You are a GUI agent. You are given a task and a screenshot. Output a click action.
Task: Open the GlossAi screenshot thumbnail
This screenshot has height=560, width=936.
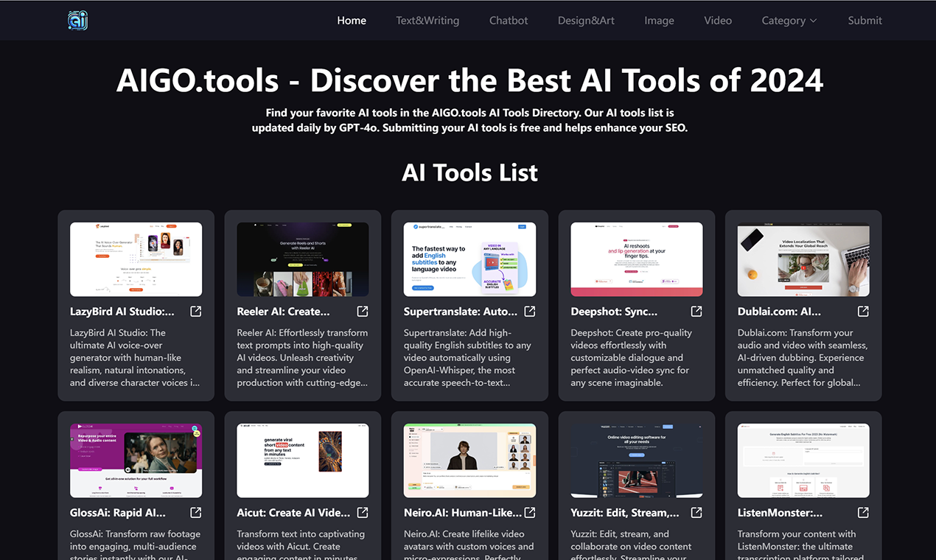[136, 460]
